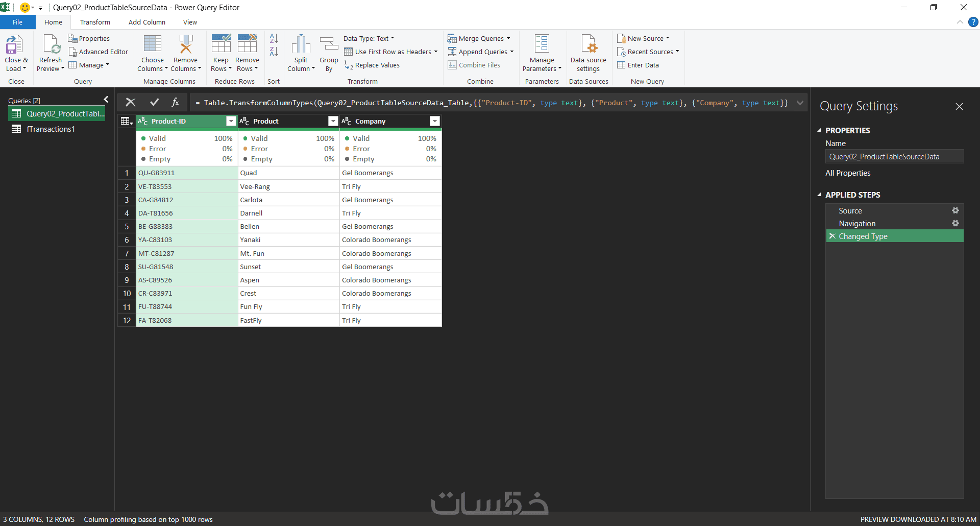Open the Advanced Editor
The image size is (980, 526).
pos(98,52)
